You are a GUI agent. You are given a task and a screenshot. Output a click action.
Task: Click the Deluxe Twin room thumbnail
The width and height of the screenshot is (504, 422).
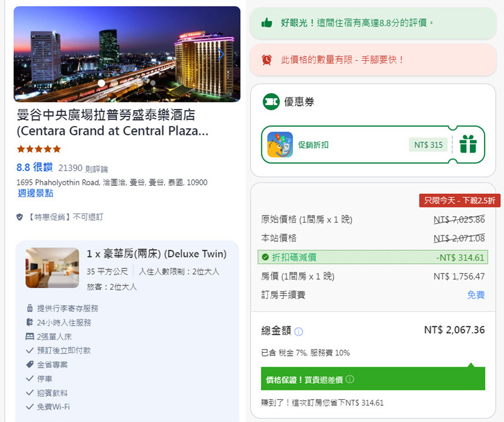coord(52,268)
